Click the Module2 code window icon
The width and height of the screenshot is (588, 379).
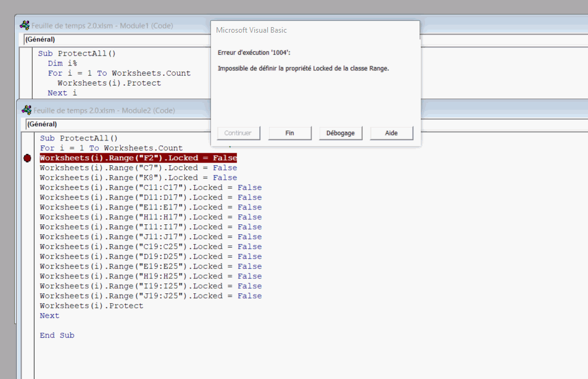(x=27, y=110)
